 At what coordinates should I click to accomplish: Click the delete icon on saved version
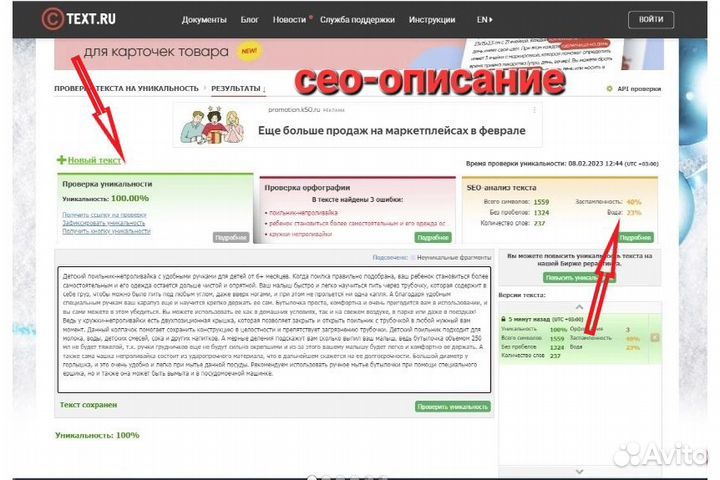click(653, 337)
